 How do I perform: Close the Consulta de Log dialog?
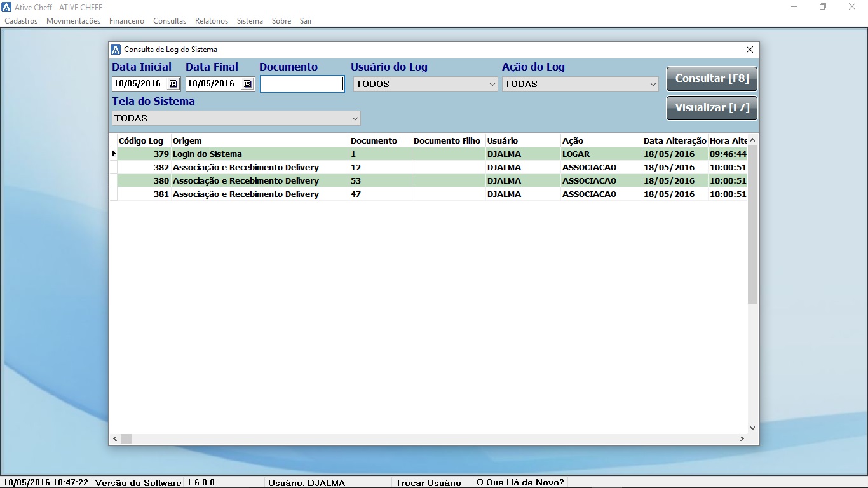click(x=750, y=50)
